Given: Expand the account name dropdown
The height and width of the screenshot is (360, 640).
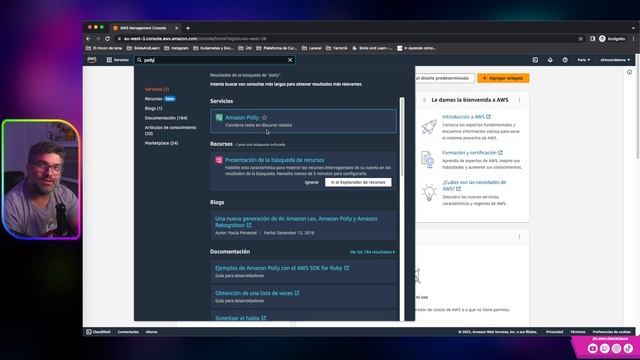Looking at the screenshot, I should [x=615, y=60].
